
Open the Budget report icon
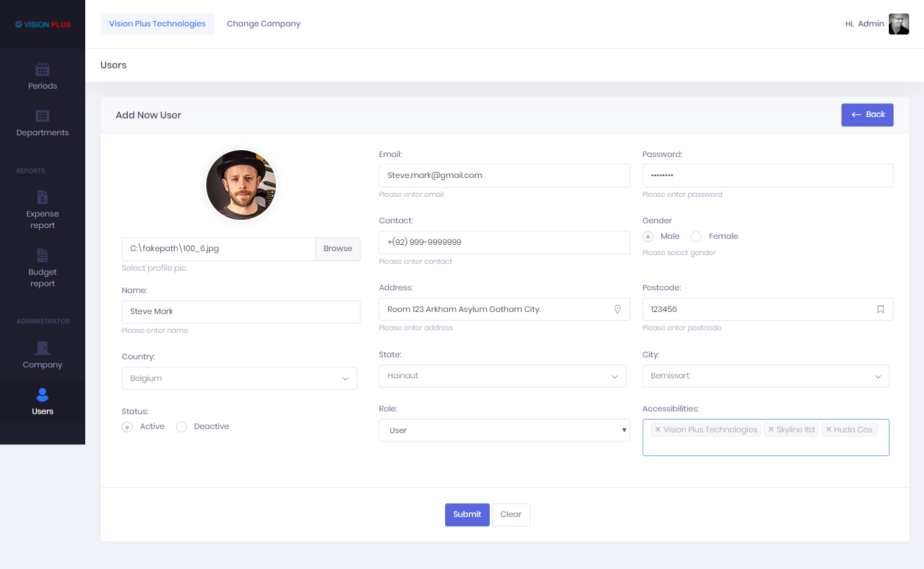pos(43,255)
